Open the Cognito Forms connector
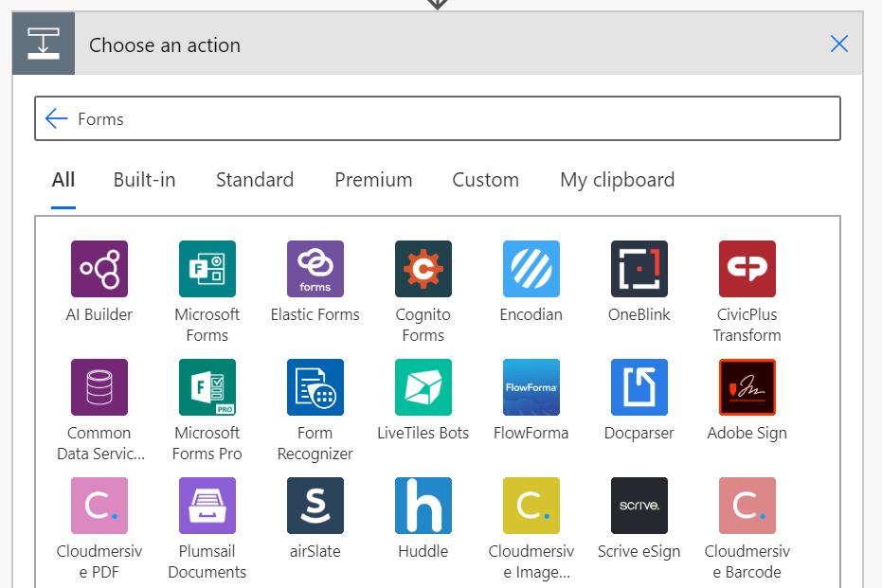This screenshot has height=588, width=882. coord(423,269)
